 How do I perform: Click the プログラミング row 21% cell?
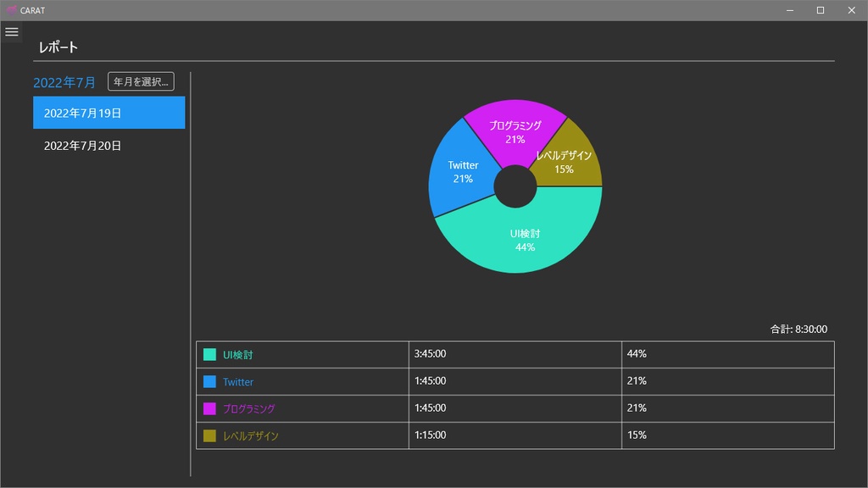click(x=728, y=408)
